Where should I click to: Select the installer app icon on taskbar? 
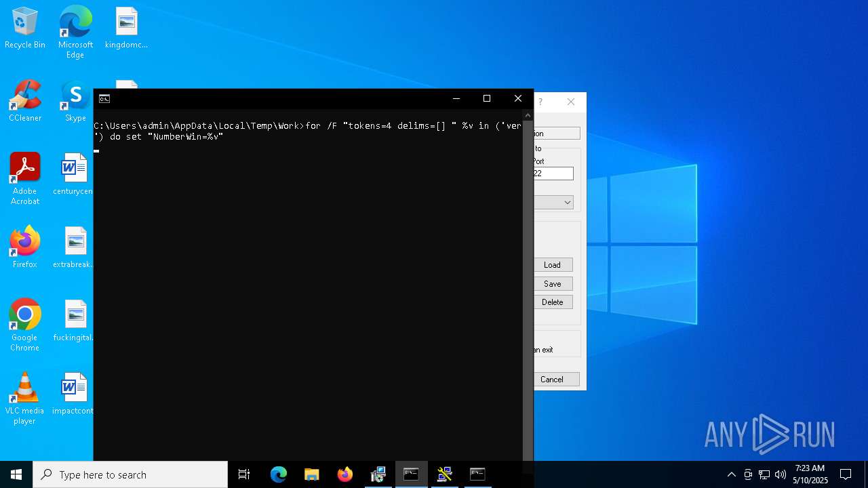[x=378, y=474]
